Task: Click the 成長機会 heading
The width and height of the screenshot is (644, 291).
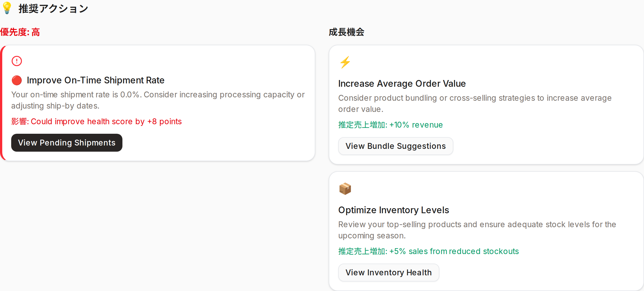Action: coord(346,32)
